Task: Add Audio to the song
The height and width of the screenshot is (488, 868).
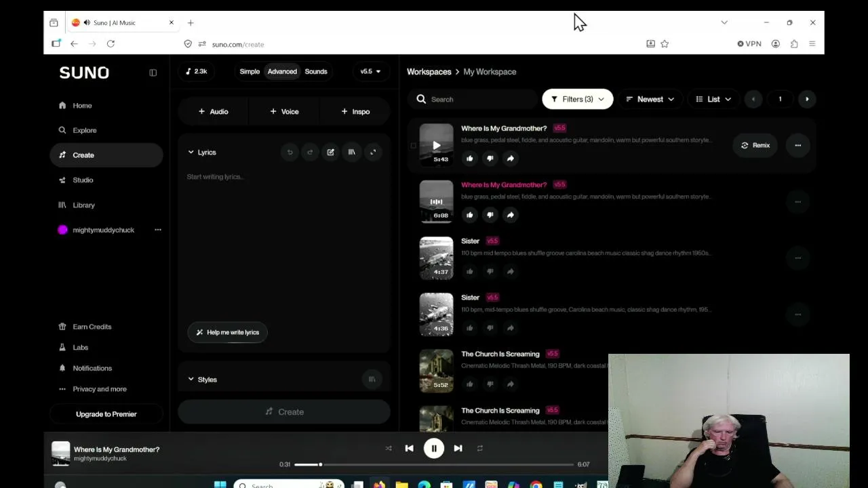Action: coord(213,111)
